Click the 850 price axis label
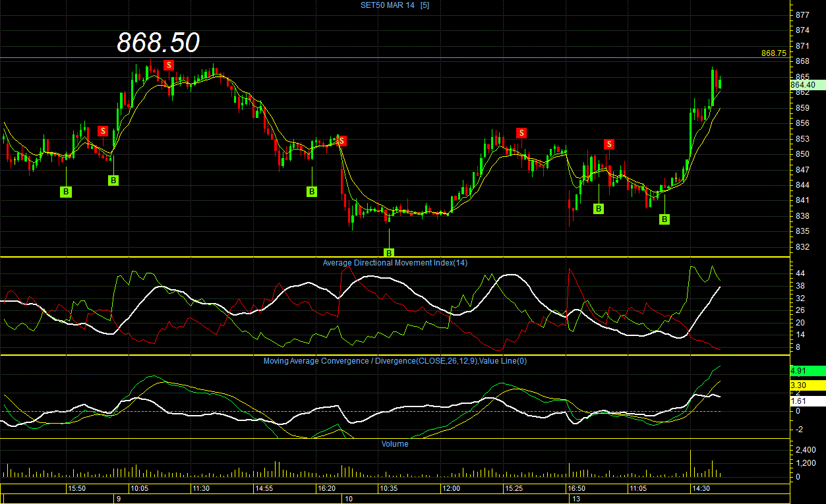The image size is (826, 504). coord(803,154)
